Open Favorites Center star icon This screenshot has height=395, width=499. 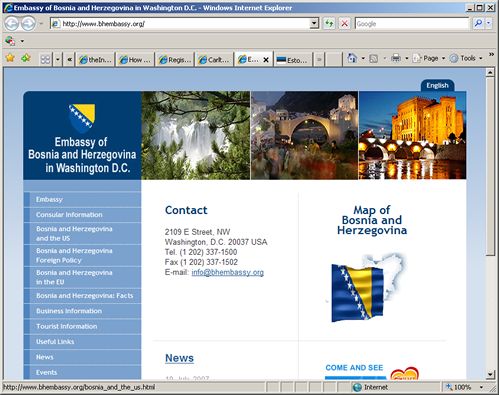[10, 58]
